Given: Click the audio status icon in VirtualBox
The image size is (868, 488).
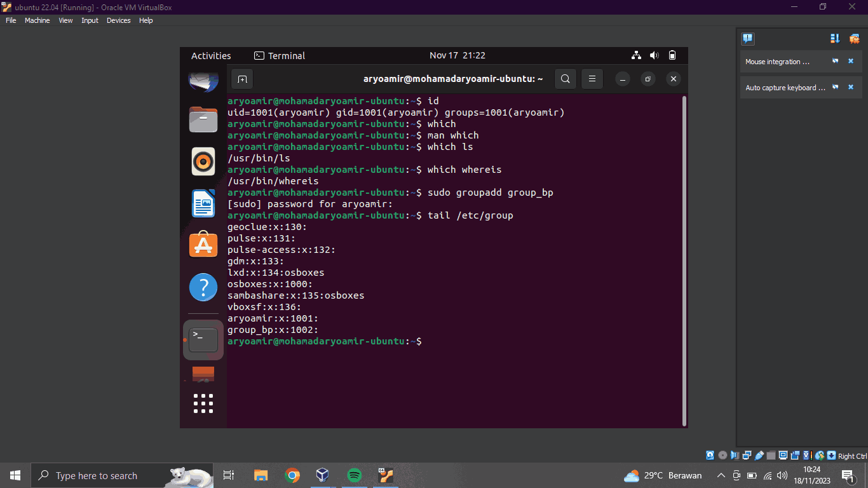Looking at the screenshot, I should [735, 456].
